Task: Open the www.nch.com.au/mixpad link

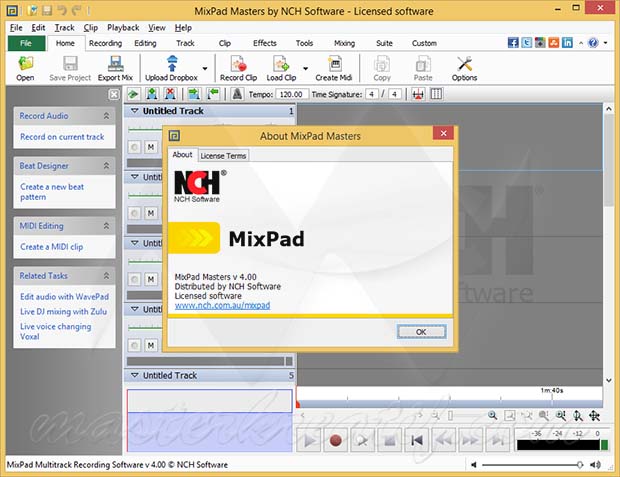Action: 222,305
